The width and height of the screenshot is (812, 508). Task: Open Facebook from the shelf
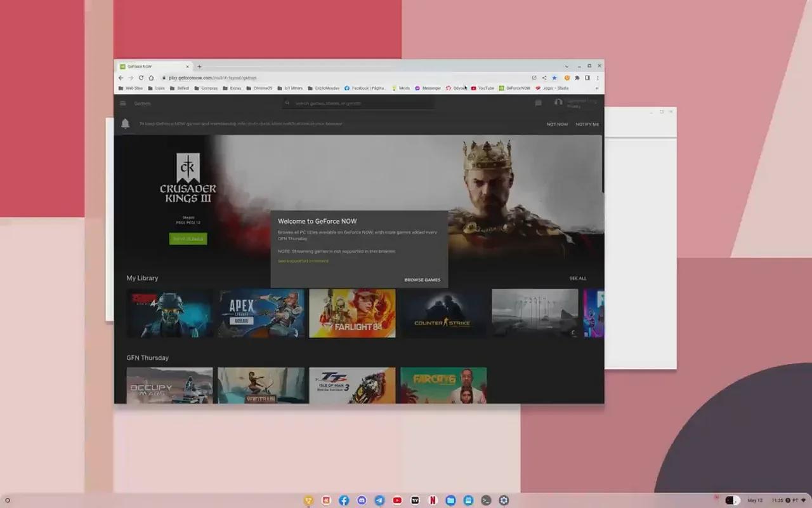(344, 500)
